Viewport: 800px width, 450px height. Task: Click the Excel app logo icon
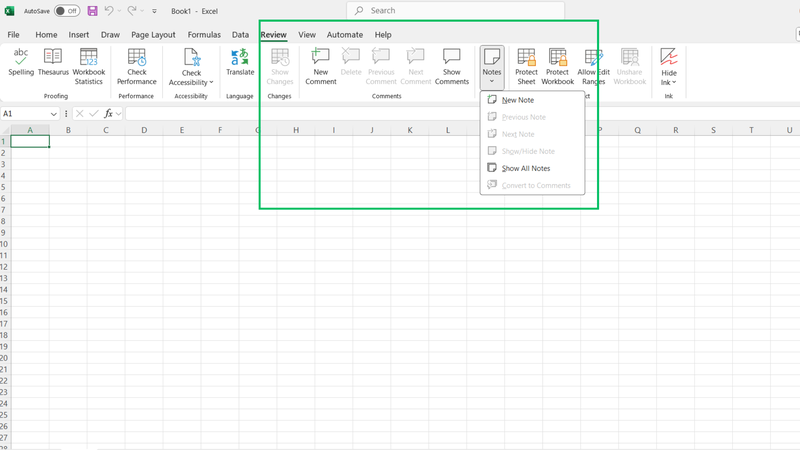[x=9, y=11]
